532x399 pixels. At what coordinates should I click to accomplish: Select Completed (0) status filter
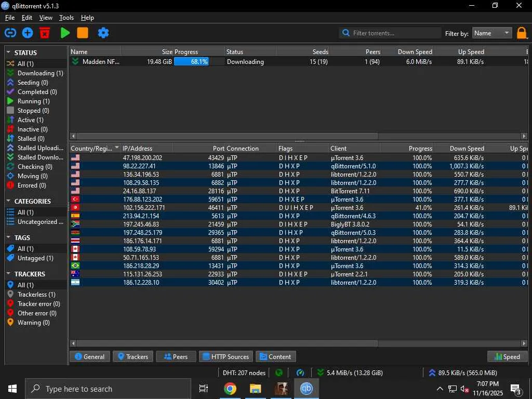36,91
